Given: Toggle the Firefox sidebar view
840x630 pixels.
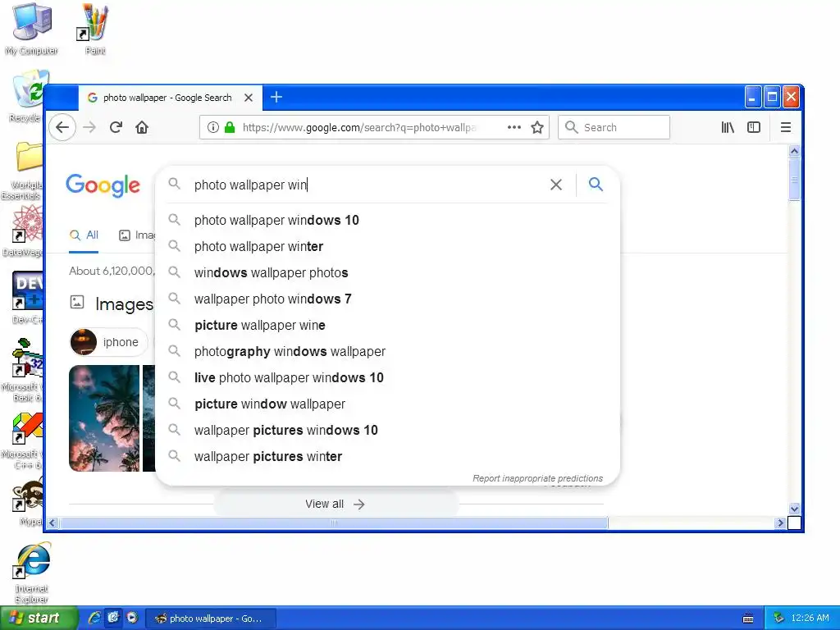Looking at the screenshot, I should (x=754, y=127).
